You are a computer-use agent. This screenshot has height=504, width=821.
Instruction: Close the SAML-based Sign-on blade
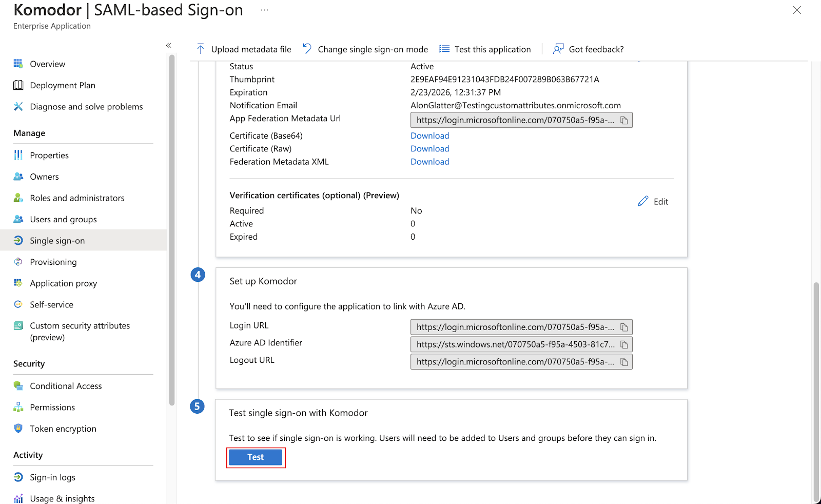coord(797,10)
